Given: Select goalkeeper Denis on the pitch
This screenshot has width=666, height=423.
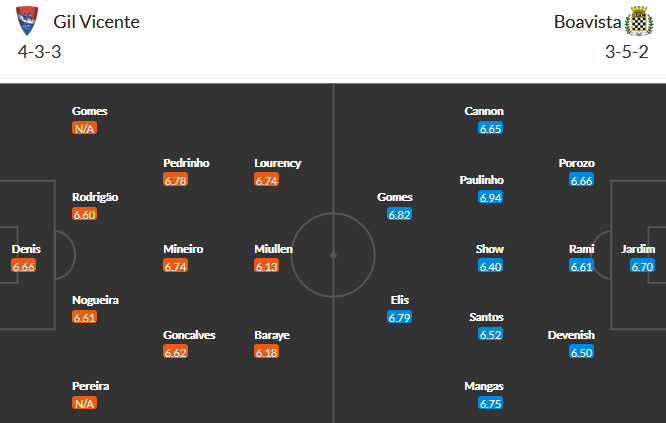Looking at the screenshot, I should (26, 249).
